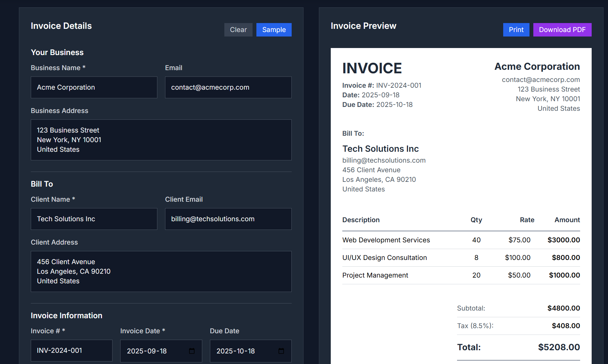Open the Due Date calendar picker icon

point(281,351)
